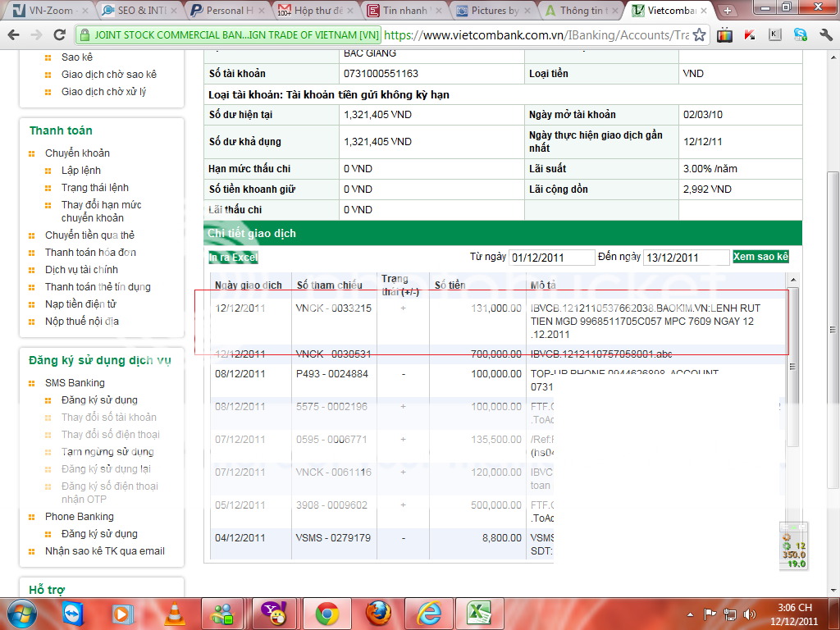Click the site security lock badge
Screen dimensions: 840x630
pyautogui.click(x=229, y=35)
